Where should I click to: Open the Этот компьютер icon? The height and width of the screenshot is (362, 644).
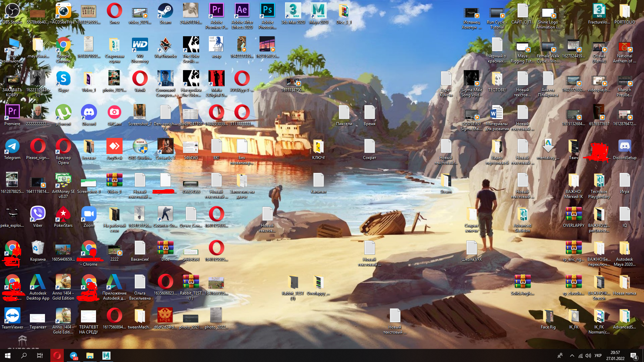[x=12, y=50]
